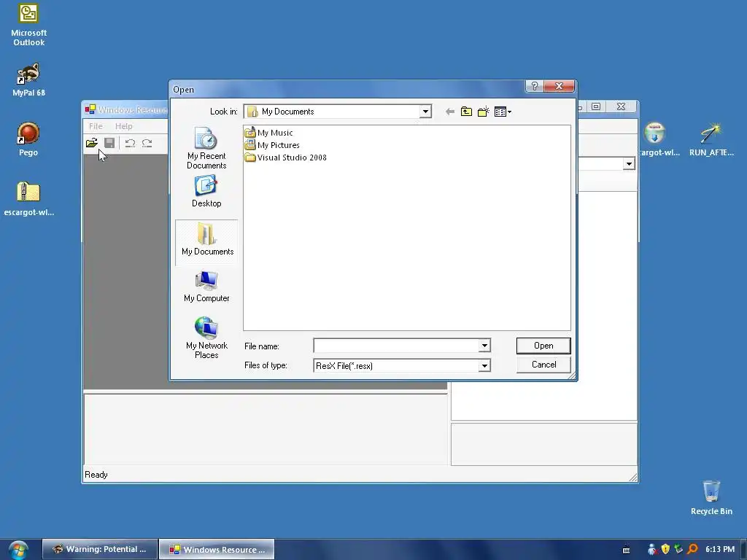The image size is (747, 560).
Task: Click the open folder toolbar icon in Windows Resource window
Action: tap(92, 143)
